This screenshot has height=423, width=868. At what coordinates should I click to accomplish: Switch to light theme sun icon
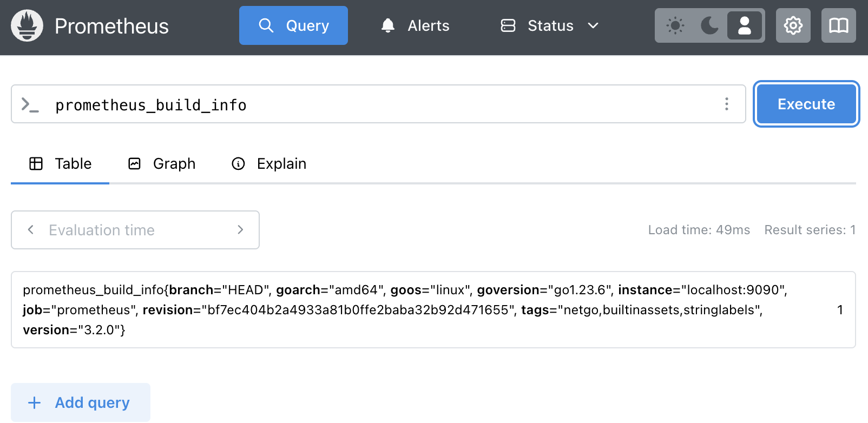[675, 25]
